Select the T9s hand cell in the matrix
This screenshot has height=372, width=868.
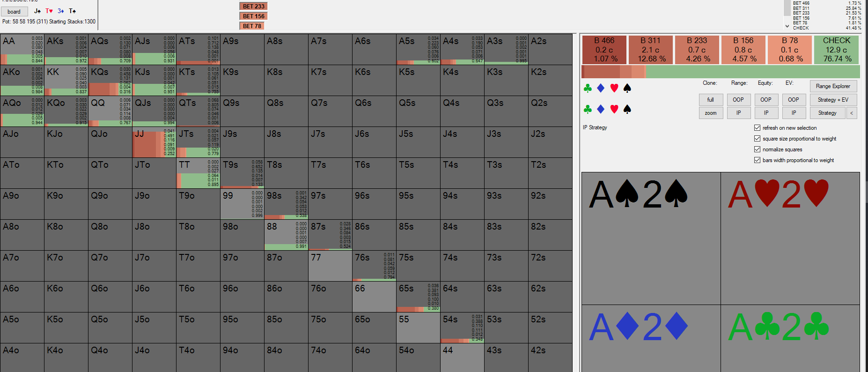(x=242, y=173)
